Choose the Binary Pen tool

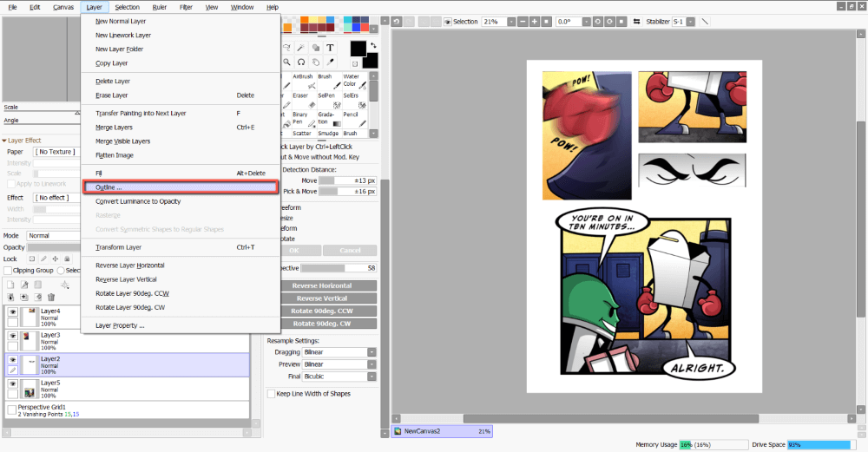(x=303, y=119)
